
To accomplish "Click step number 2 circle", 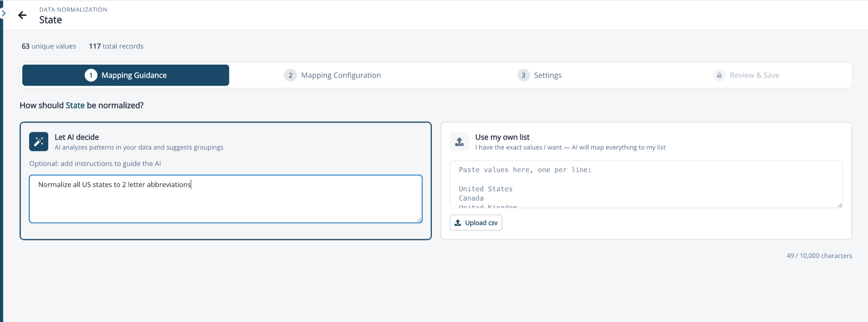I will click(290, 75).
